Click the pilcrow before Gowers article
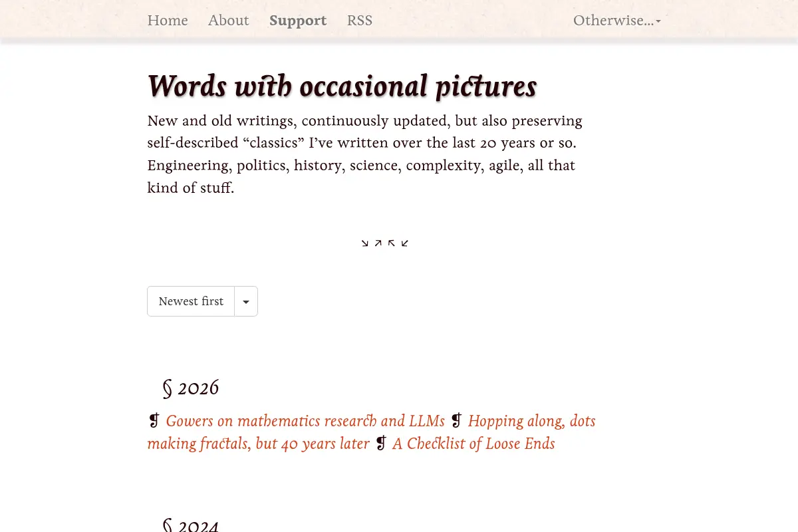 click(154, 421)
